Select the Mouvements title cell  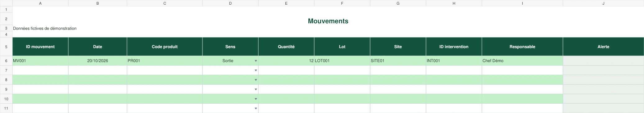tap(328, 21)
